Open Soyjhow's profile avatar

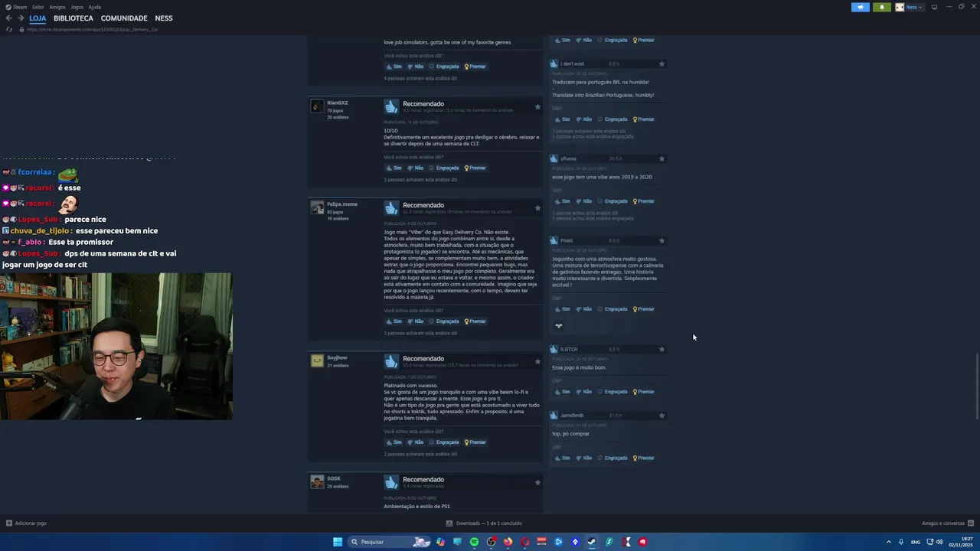[x=317, y=360]
